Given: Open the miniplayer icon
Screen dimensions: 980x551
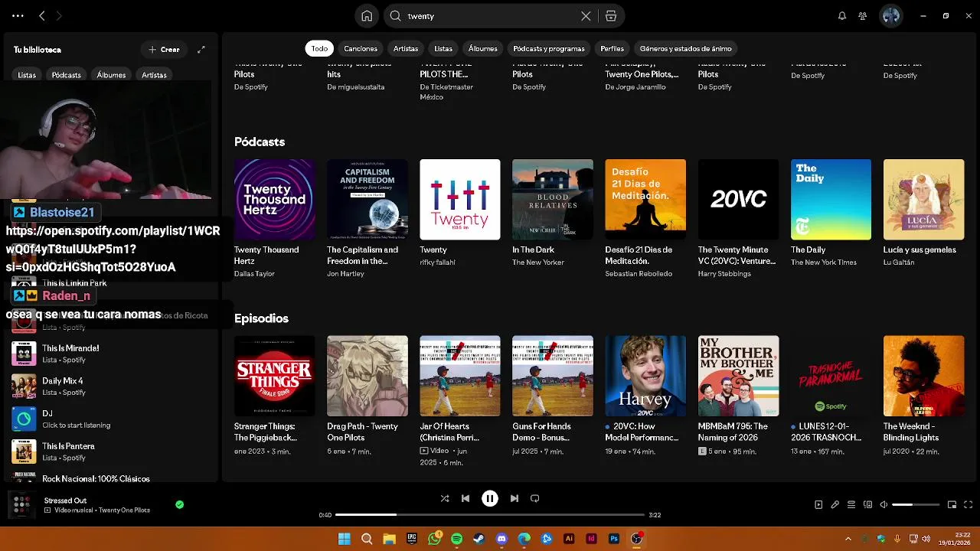Looking at the screenshot, I should tap(952, 505).
